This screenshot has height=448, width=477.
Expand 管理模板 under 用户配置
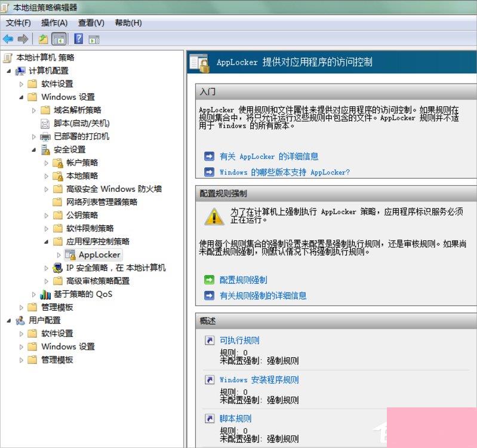[21, 360]
